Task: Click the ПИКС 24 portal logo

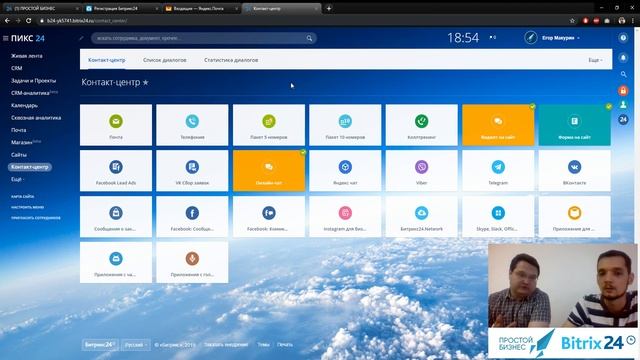Action: click(28, 38)
